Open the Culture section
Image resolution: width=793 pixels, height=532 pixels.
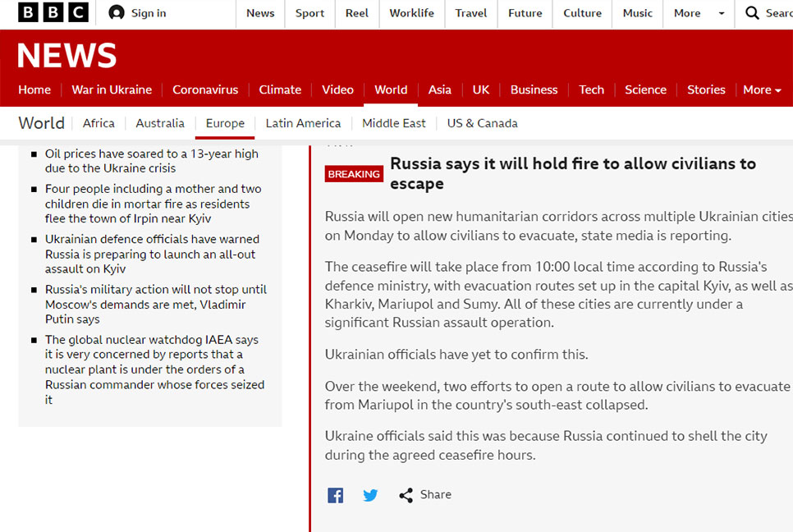(x=583, y=13)
